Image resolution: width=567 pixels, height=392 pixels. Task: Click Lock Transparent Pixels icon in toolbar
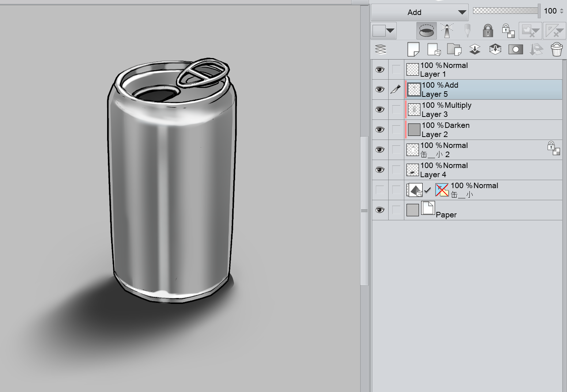[x=508, y=31]
